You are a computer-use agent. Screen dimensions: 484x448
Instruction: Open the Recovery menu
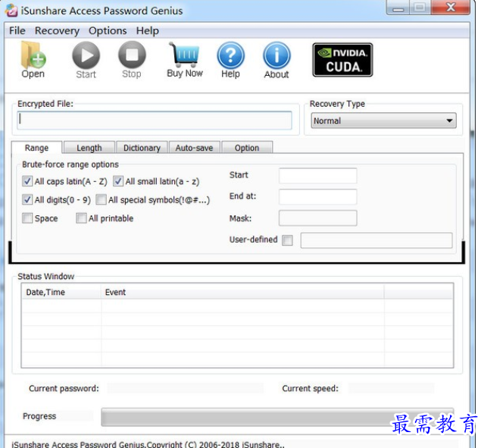pyautogui.click(x=57, y=30)
